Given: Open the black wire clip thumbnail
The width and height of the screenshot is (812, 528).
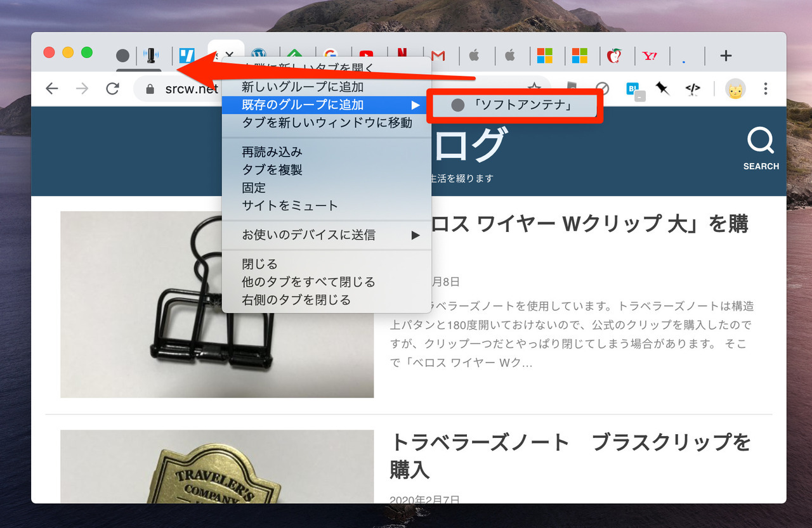Looking at the screenshot, I should coord(217,304).
